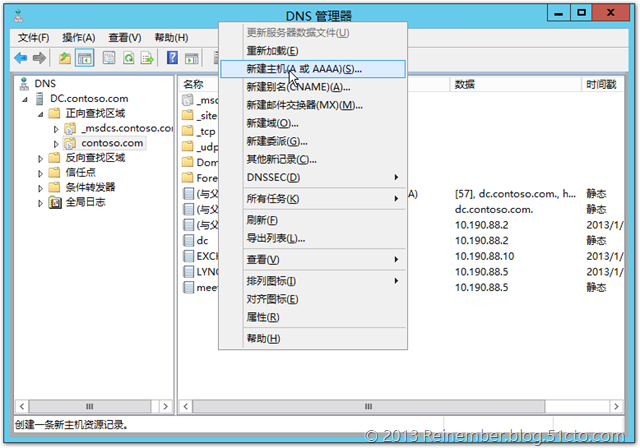Expand the 条件转发器 tree node
This screenshot has width=640, height=448.
41,187
